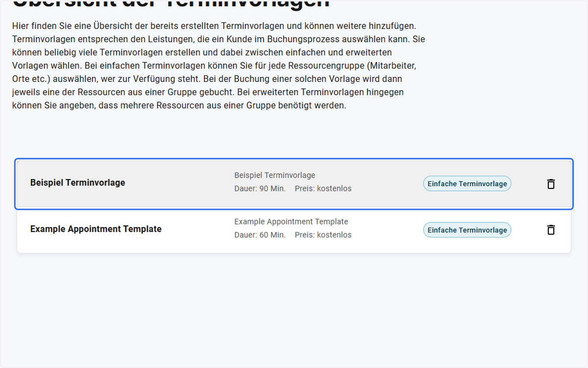The width and height of the screenshot is (588, 368).
Task: Click 'Preis: kostenlos' in Beispiel Terminvorlage row
Action: (x=323, y=188)
